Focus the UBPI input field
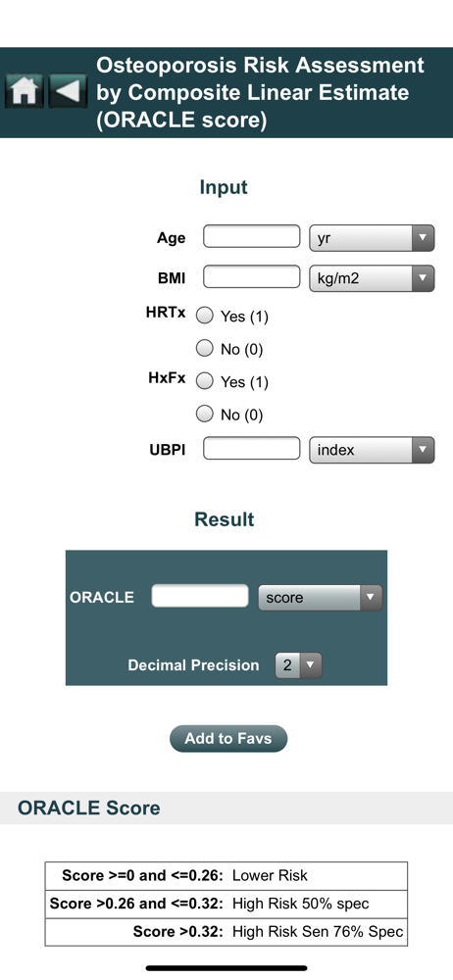The height and width of the screenshot is (980, 453). [x=252, y=449]
